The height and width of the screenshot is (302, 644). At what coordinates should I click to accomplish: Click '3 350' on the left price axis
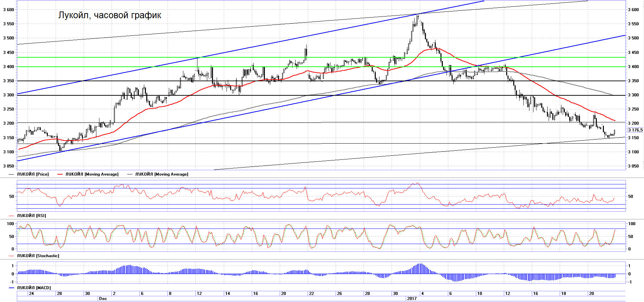[x=8, y=81]
